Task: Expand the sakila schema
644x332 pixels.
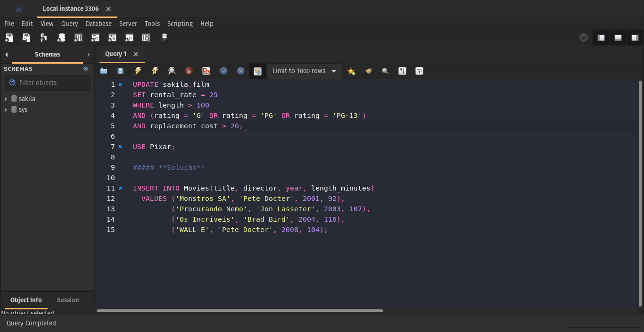Action: [6, 99]
